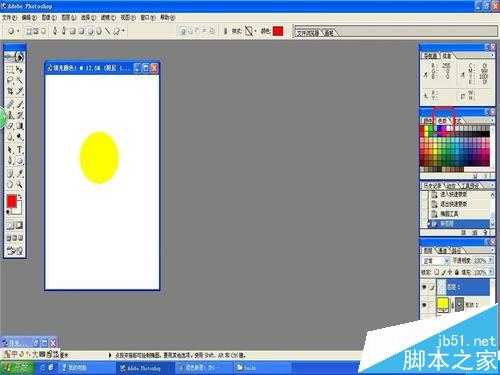Screen dimensions: 500x375
Task: Click the red foreground color swatch in toolbox
Action: point(11,201)
